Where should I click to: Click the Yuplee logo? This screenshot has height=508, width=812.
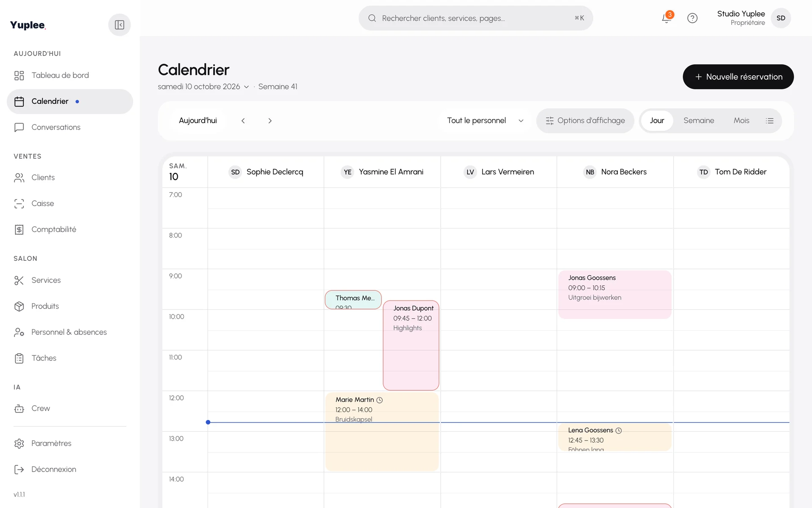27,25
